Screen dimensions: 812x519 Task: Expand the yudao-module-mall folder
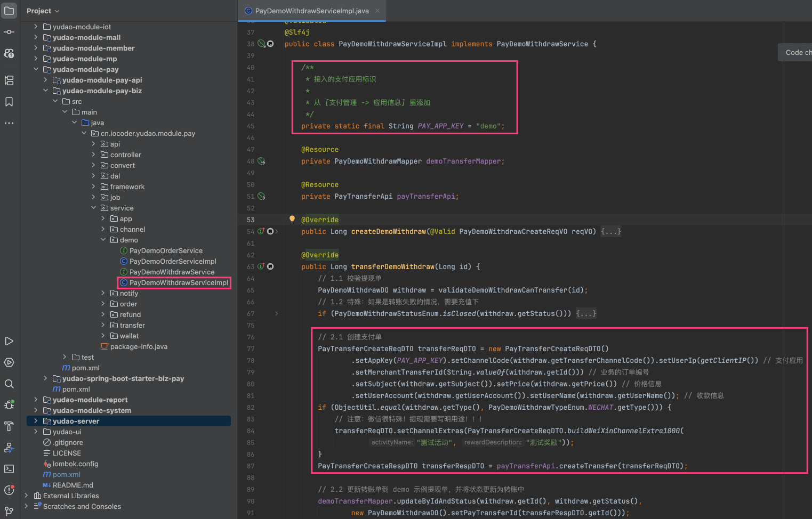[x=36, y=37]
